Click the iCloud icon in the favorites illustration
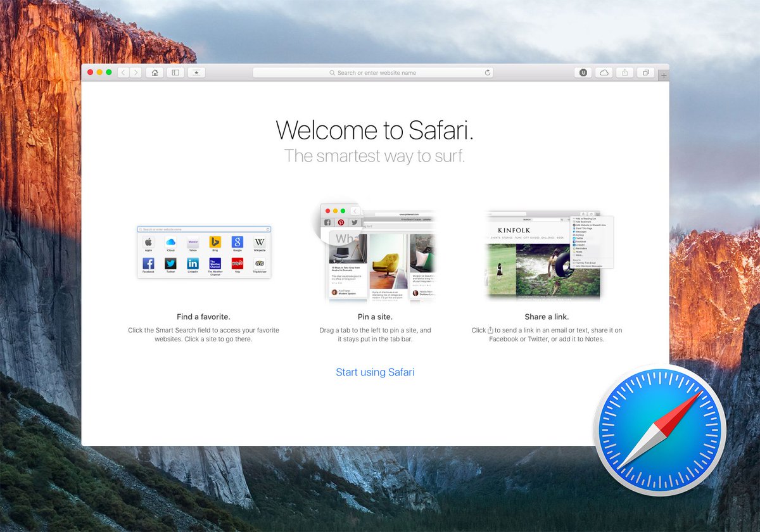The height and width of the screenshot is (532, 760). (170, 242)
